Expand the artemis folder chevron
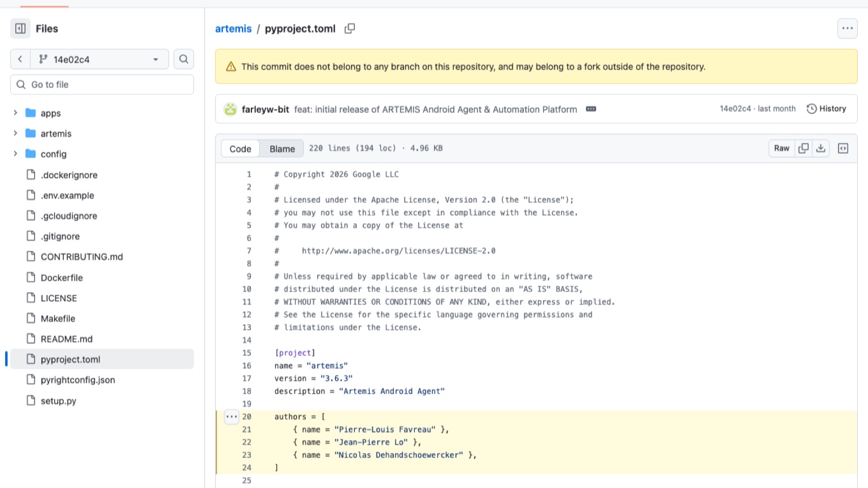 point(15,133)
